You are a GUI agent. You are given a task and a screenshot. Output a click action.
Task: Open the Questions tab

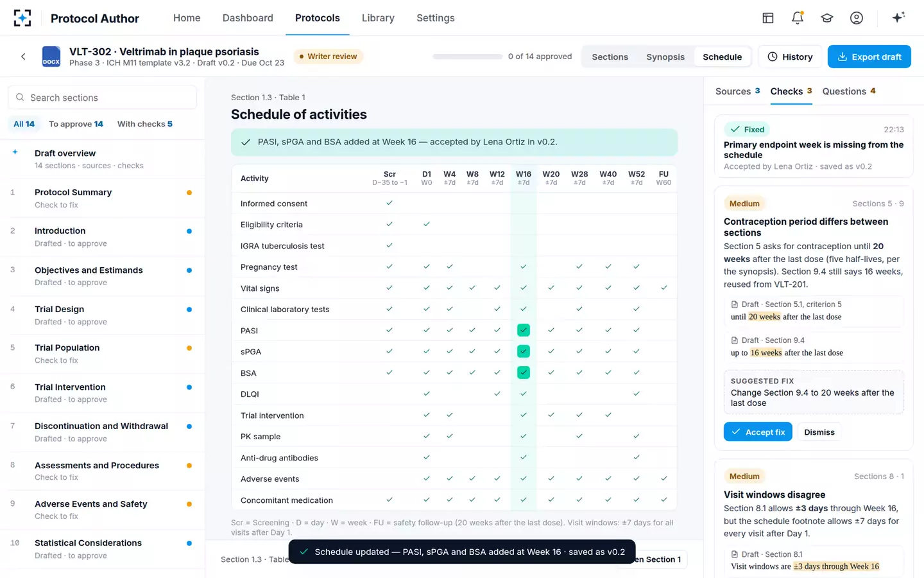pyautogui.click(x=849, y=91)
